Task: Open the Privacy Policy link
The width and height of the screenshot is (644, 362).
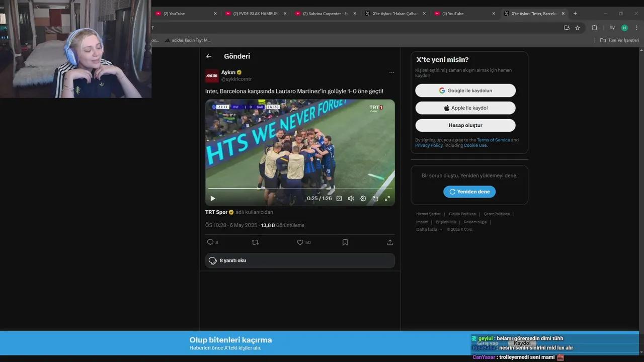Action: point(429,145)
